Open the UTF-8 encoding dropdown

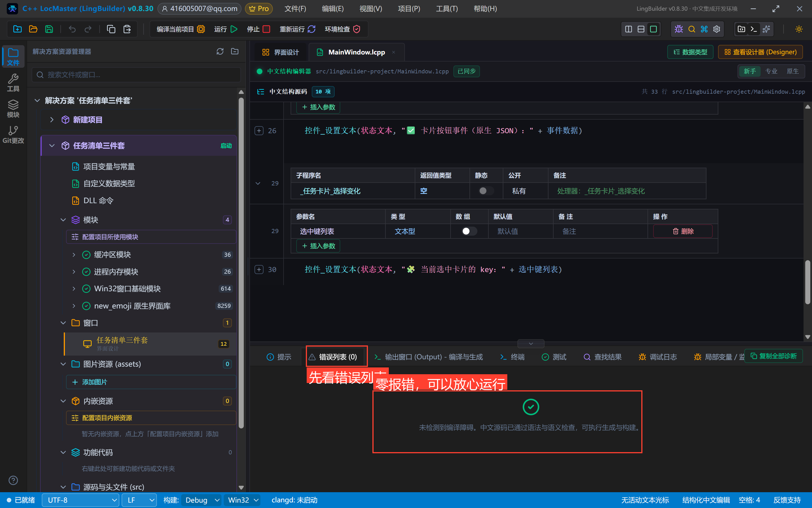[81, 500]
